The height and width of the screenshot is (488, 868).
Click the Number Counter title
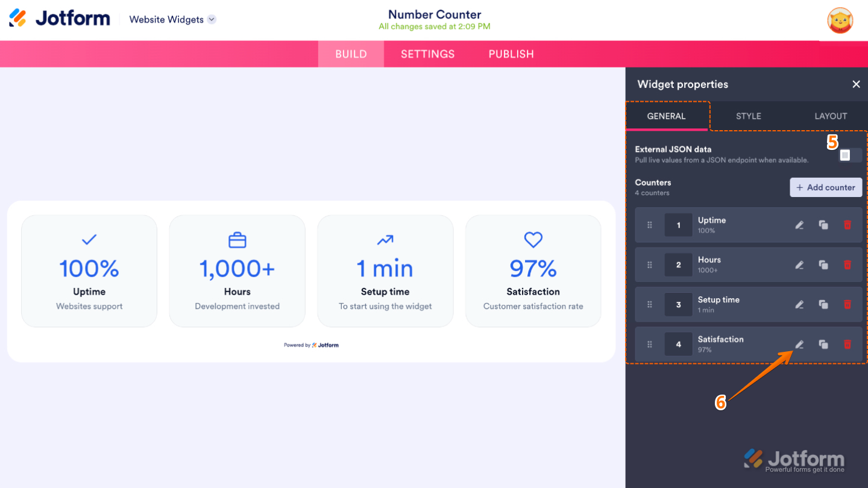pyautogui.click(x=435, y=14)
